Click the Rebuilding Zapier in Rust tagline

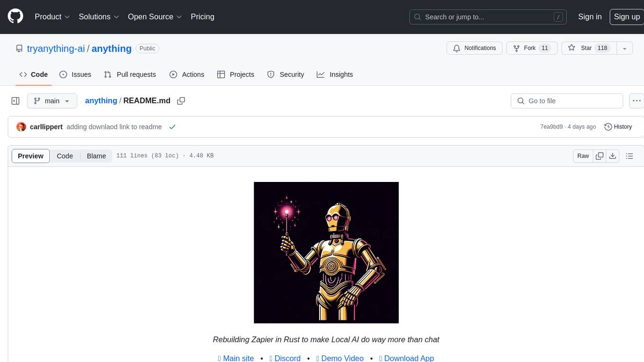(x=326, y=339)
